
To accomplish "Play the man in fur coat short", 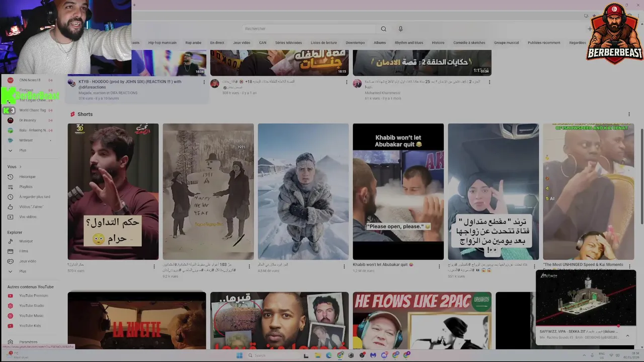I will (x=303, y=192).
